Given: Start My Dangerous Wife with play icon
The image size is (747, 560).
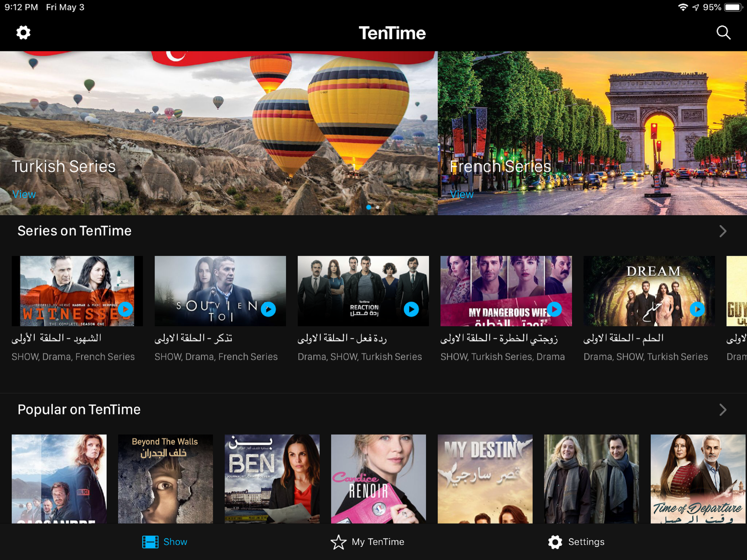Looking at the screenshot, I should coord(554,309).
